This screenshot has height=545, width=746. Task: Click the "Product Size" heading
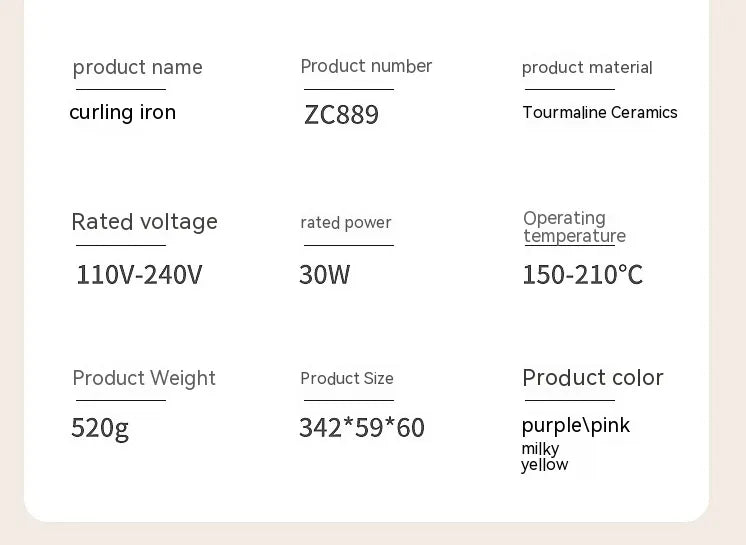347,378
